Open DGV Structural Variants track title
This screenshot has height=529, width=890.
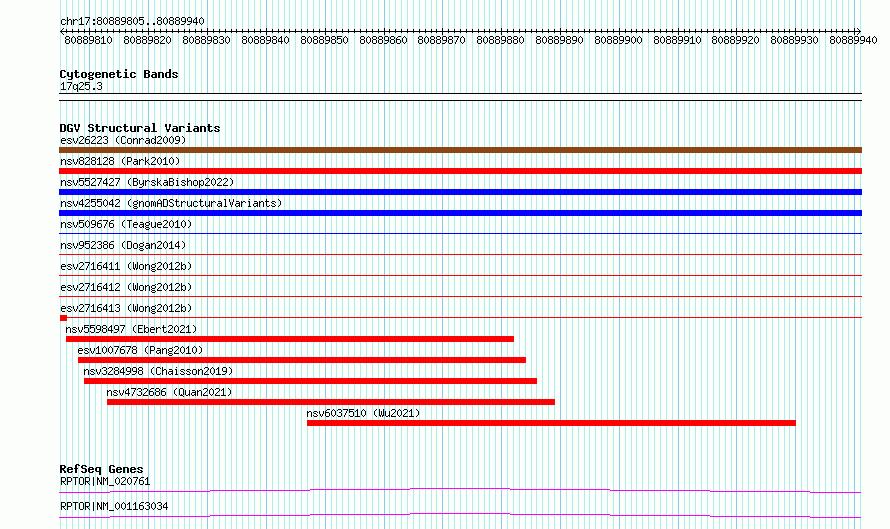tap(140, 128)
